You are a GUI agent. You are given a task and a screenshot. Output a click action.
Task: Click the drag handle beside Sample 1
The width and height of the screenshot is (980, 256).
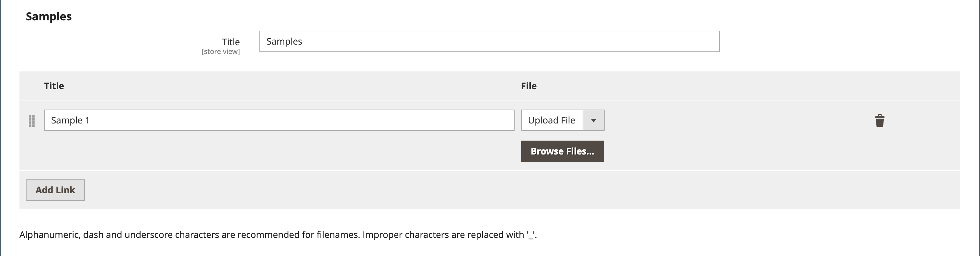click(32, 121)
